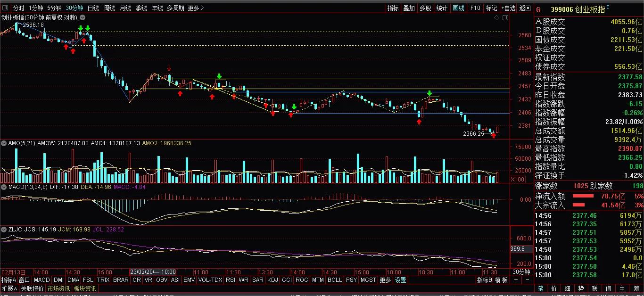Viewport: 644px width, 296px height.
Task: Switch to the 日线 daily period
Action: coord(93,8)
